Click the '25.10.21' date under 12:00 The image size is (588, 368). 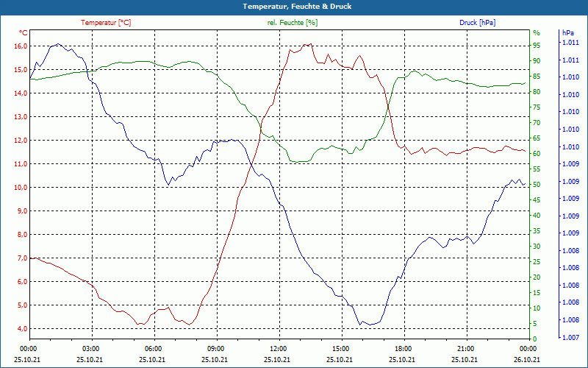click(277, 359)
